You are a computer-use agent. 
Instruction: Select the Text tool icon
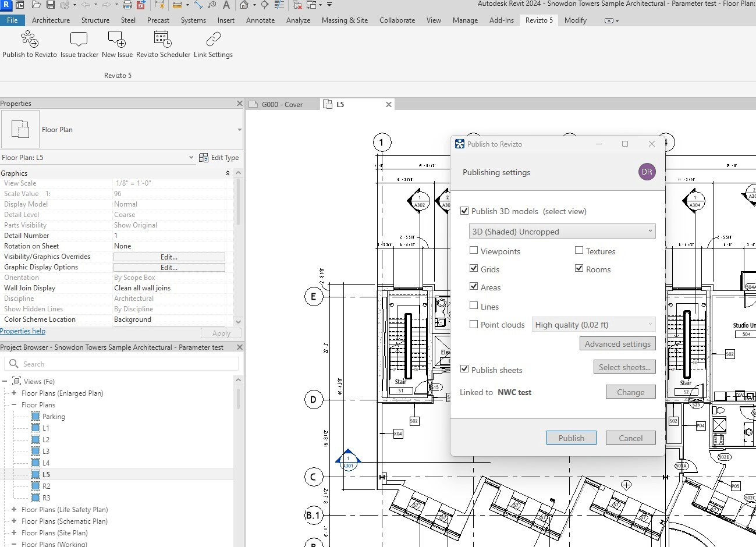coord(226,5)
